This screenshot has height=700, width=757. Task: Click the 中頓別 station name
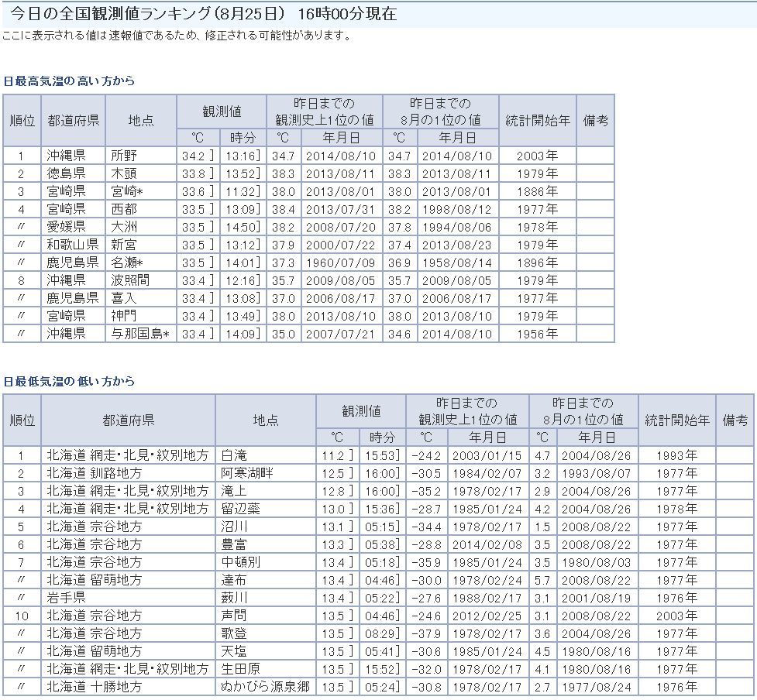pyautogui.click(x=239, y=562)
